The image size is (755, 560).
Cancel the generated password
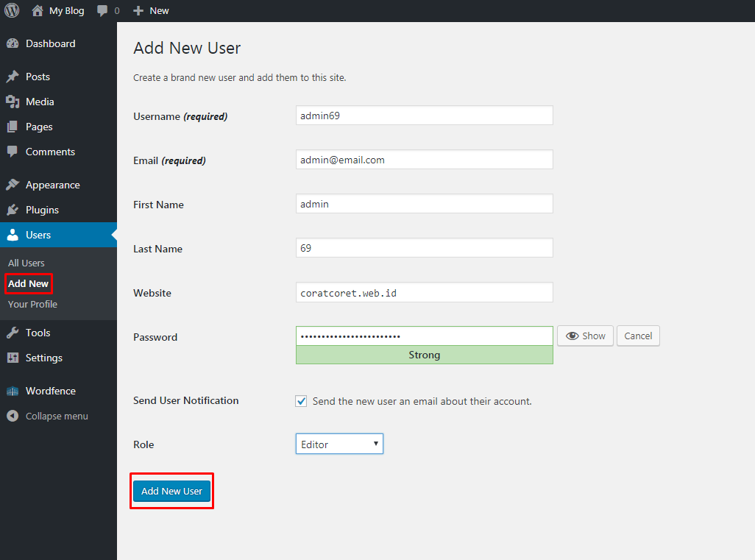pyautogui.click(x=638, y=336)
